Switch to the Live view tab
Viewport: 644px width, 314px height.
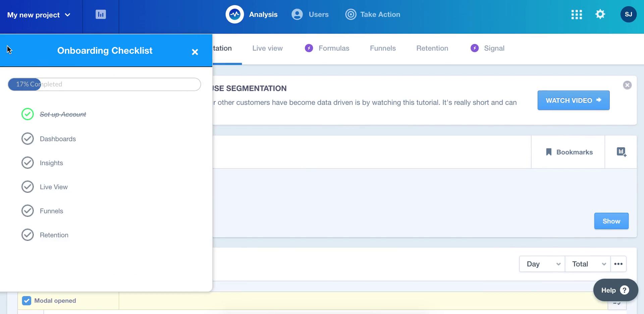click(267, 48)
